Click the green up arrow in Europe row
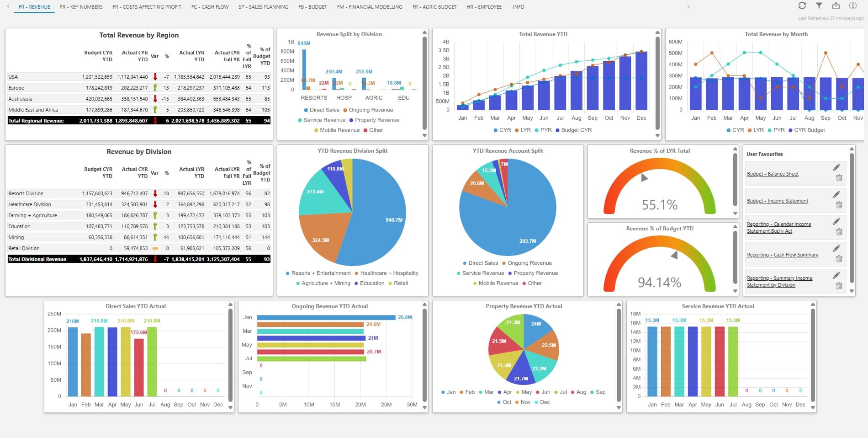Viewport: 868px width, 438px height. 155,88
